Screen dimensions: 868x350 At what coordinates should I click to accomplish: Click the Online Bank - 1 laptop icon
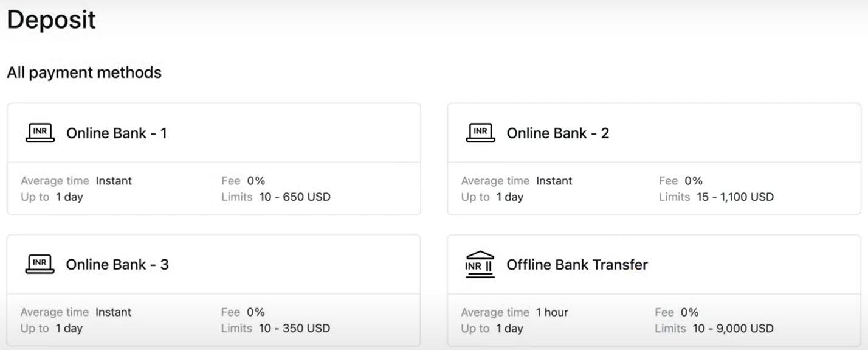[x=40, y=133]
